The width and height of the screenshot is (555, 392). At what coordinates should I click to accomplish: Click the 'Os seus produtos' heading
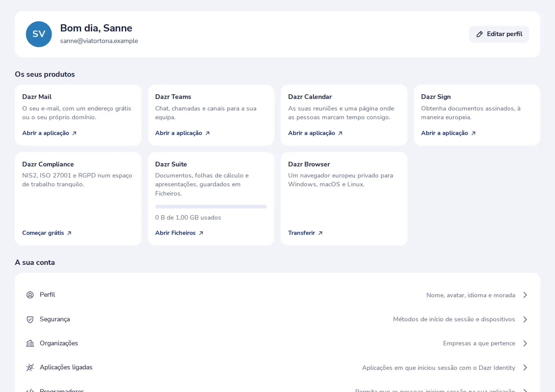click(x=45, y=74)
